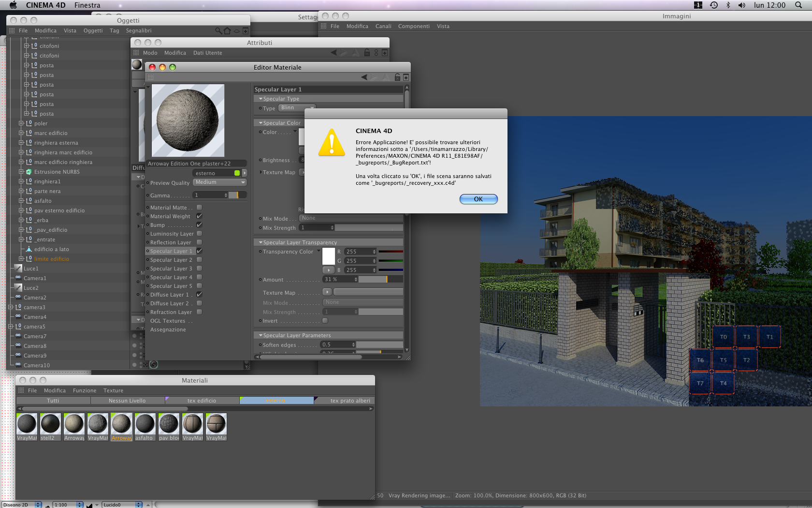
Task: Click the Estrusione NURBS object icon
Action: (x=29, y=172)
